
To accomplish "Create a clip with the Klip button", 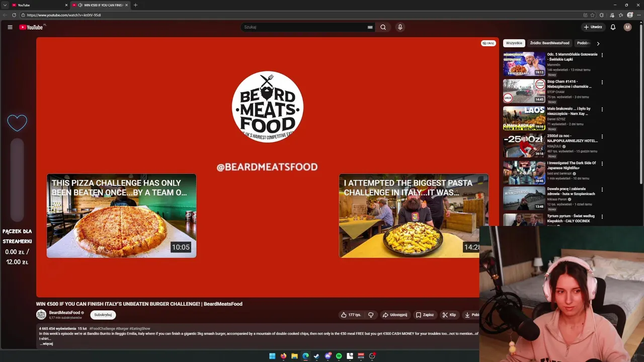I will tap(449, 315).
